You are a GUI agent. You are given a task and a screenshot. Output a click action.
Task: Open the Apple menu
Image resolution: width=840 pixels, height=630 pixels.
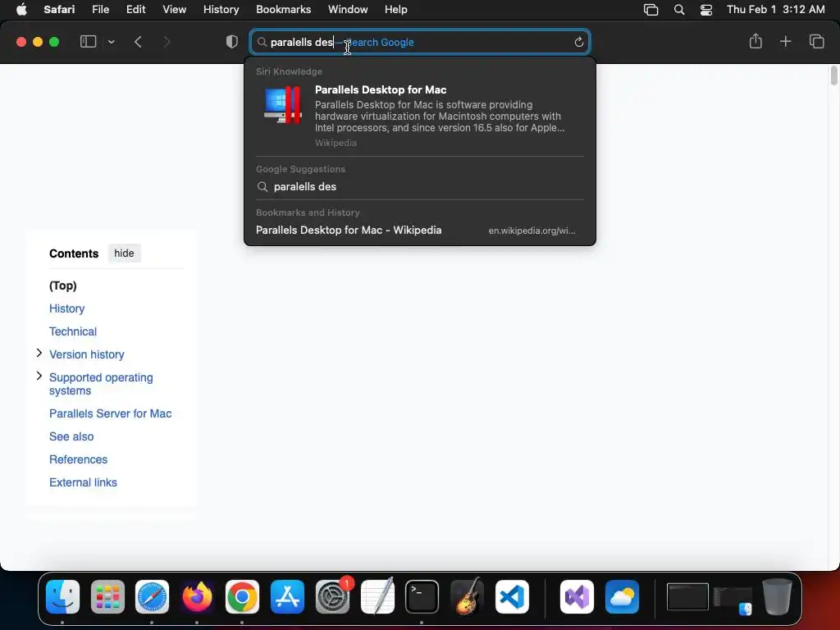pyautogui.click(x=21, y=9)
